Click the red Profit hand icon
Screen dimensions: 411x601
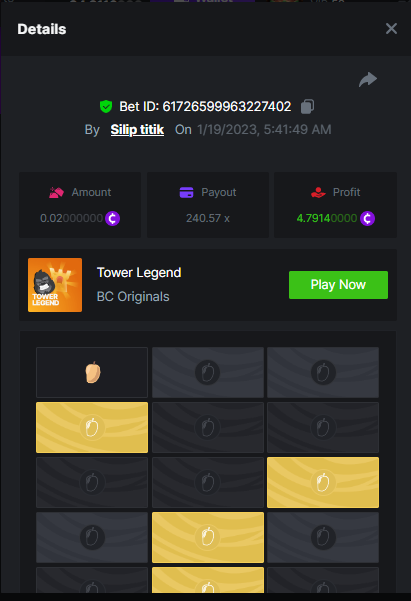pyautogui.click(x=318, y=192)
